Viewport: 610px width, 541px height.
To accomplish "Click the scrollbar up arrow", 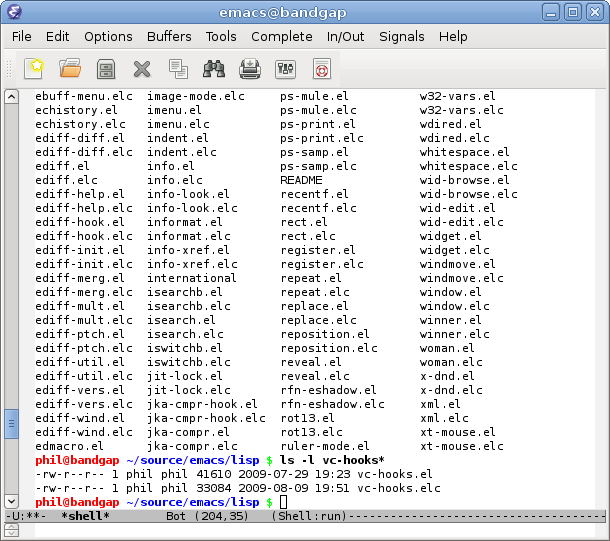I will [x=11, y=96].
